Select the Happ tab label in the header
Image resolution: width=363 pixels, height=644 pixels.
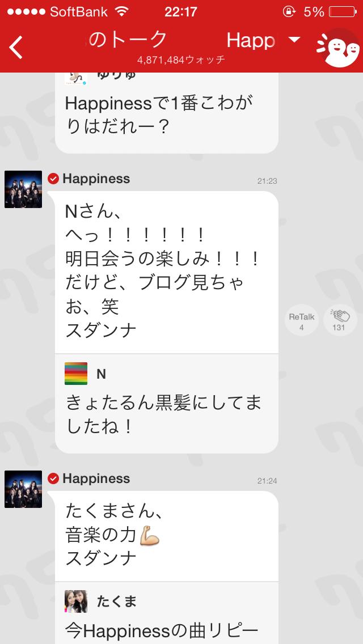point(251,40)
